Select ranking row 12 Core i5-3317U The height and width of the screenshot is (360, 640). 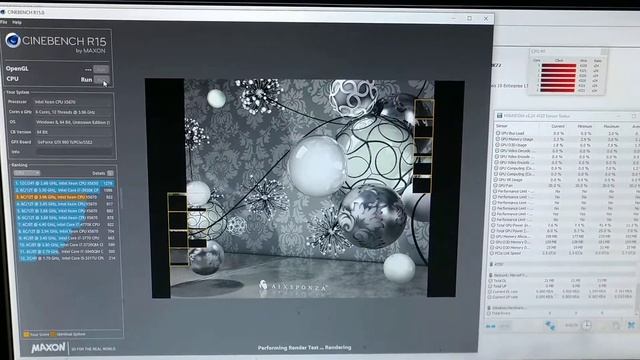(67, 258)
